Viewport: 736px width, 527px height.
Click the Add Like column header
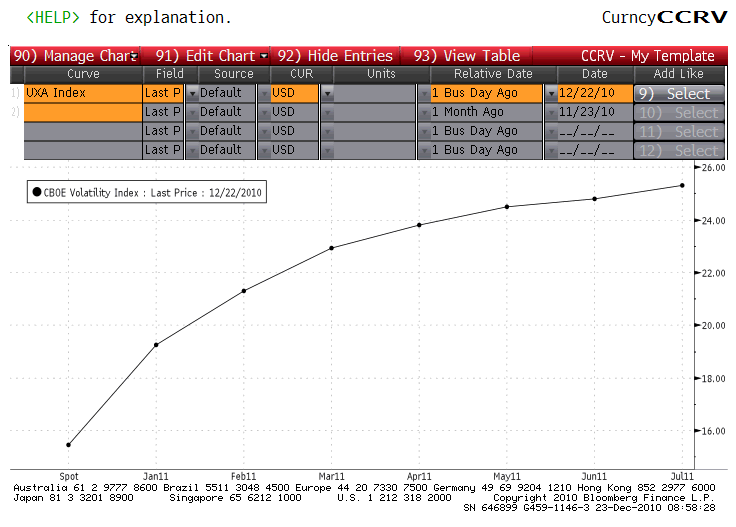pos(678,74)
